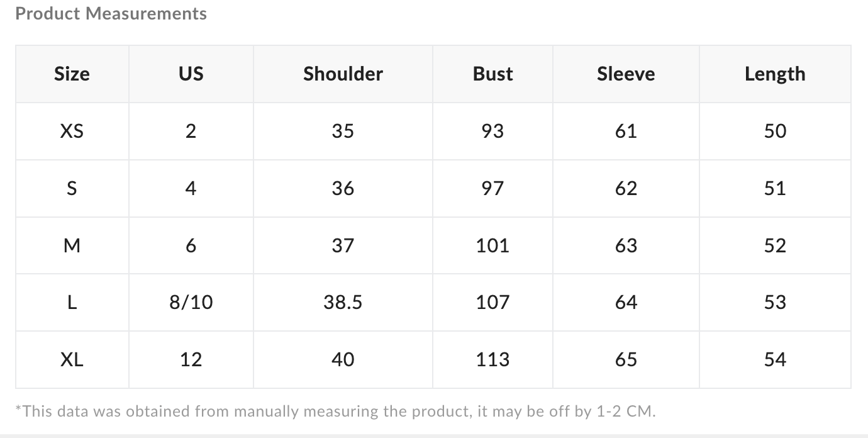Click the Length column header
This screenshot has width=868, height=438.
tap(775, 74)
